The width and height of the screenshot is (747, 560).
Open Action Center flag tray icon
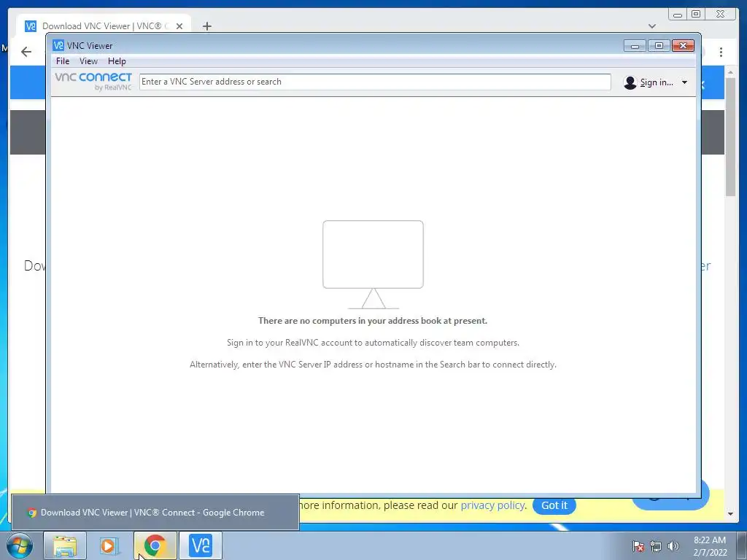pos(638,546)
